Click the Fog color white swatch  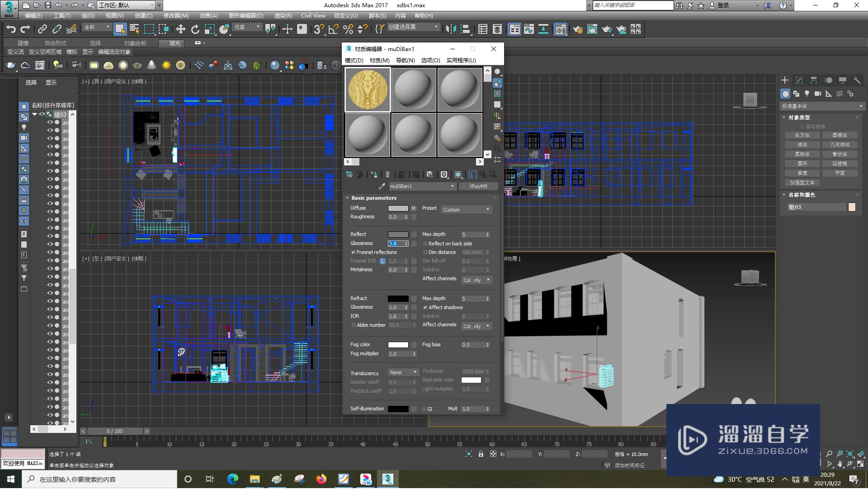click(398, 345)
